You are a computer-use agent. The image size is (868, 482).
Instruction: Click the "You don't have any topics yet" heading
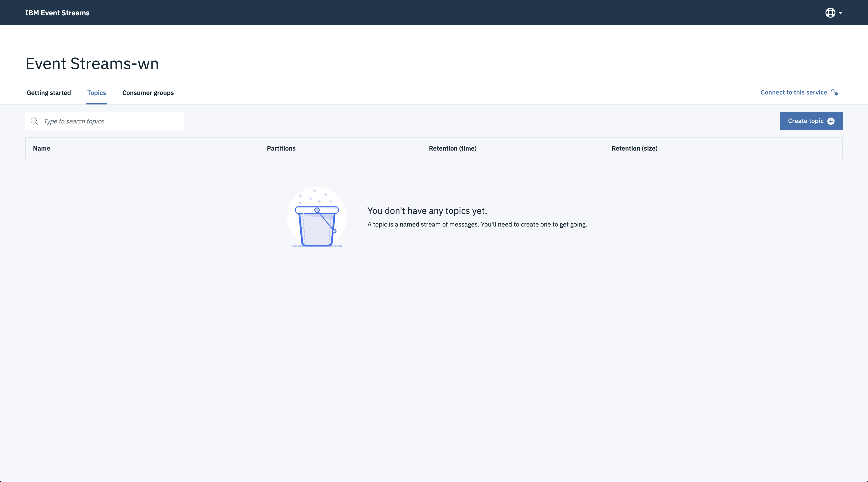[x=427, y=211]
